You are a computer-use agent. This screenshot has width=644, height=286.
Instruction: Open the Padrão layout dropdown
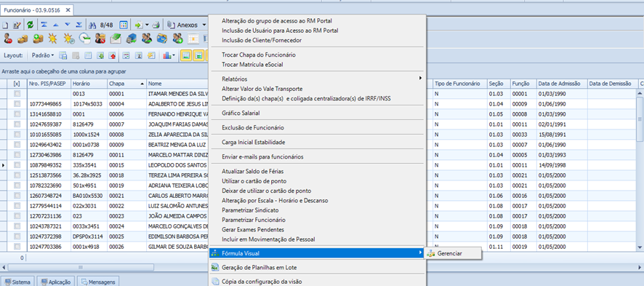[43, 55]
